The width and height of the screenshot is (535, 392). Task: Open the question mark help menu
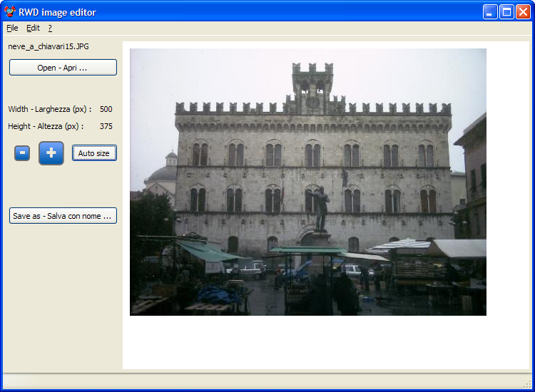(x=50, y=28)
